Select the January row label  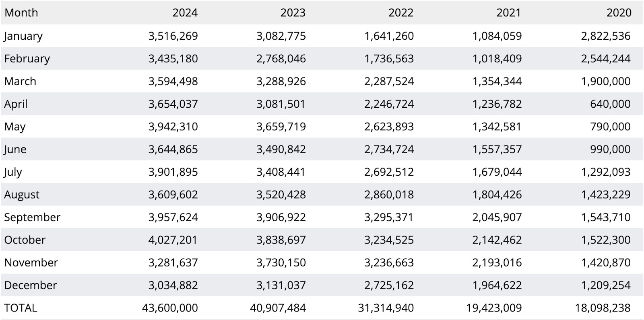pyautogui.click(x=23, y=36)
